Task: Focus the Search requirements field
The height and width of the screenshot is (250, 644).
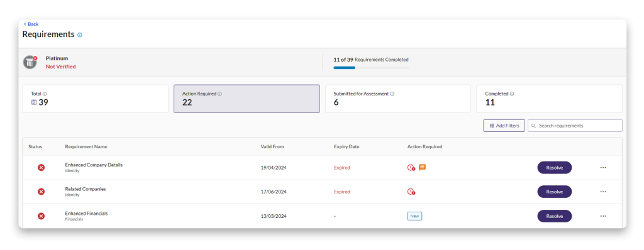Action: click(x=575, y=126)
